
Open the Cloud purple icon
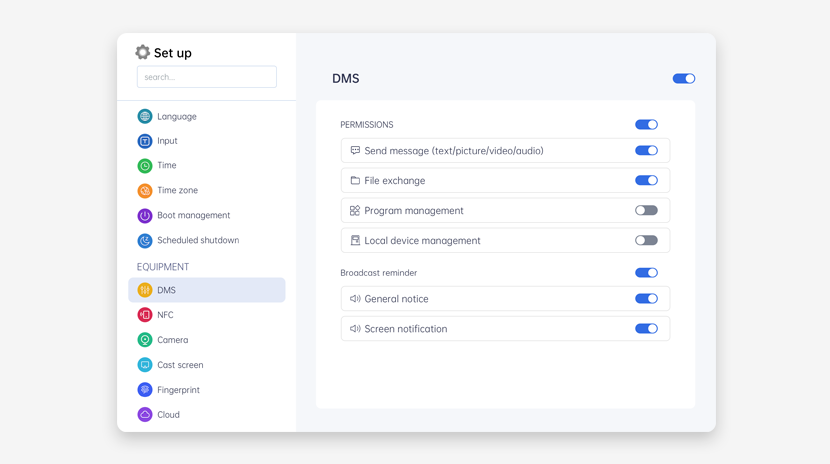click(145, 415)
